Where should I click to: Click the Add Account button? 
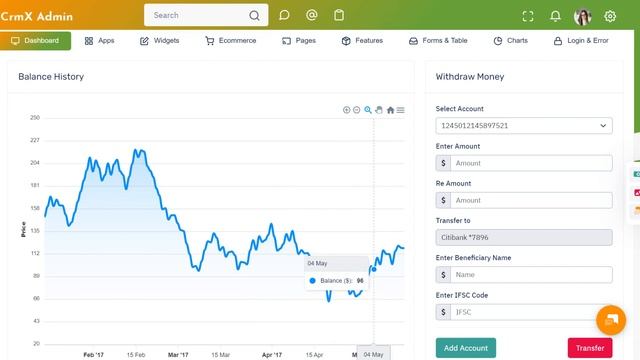(x=466, y=348)
